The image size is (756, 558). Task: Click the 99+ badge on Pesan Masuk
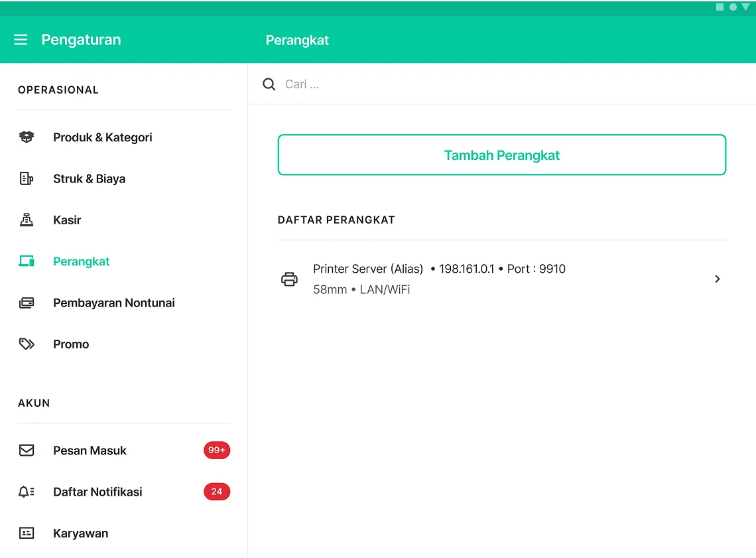[x=216, y=451]
